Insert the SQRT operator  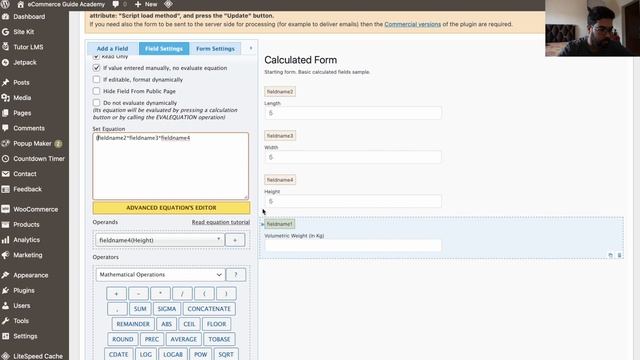pyautogui.click(x=226, y=354)
